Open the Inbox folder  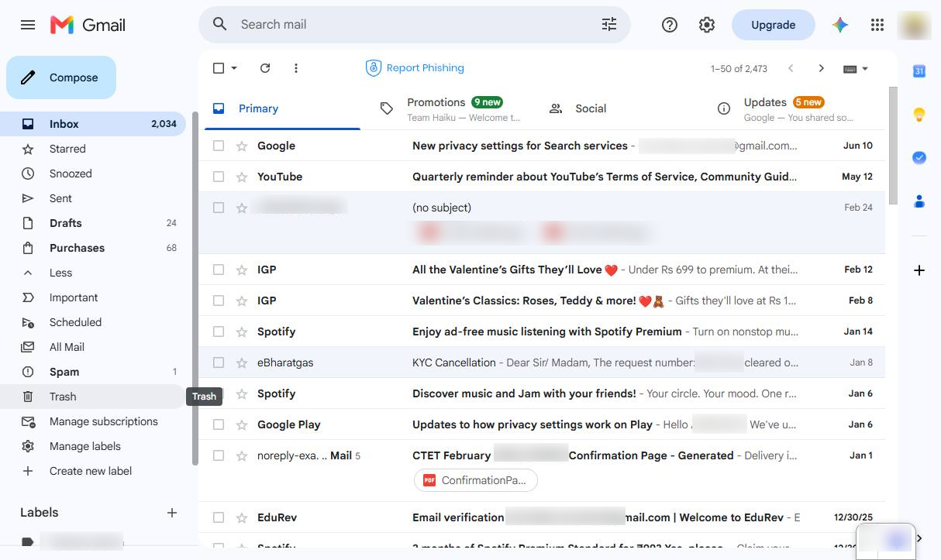pos(93,124)
